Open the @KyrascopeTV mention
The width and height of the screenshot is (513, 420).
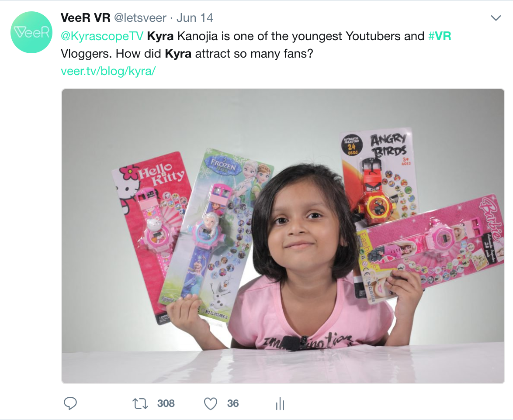(x=102, y=36)
